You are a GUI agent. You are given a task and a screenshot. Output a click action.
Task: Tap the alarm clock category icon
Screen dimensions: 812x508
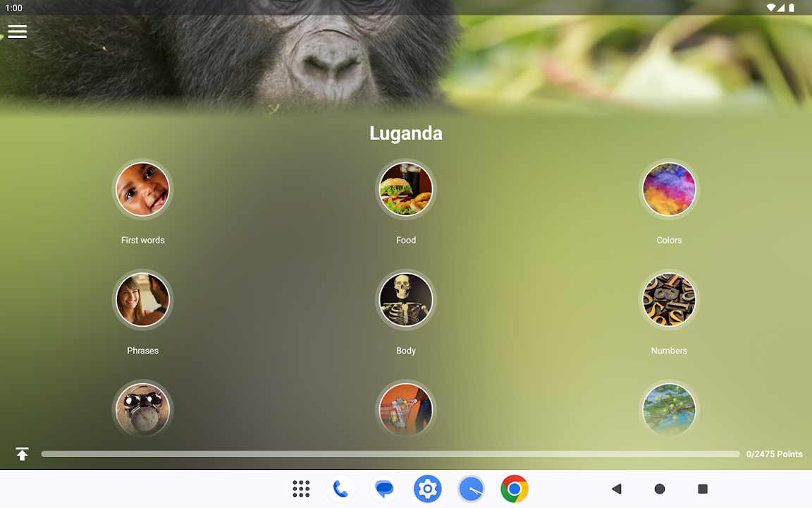142,410
